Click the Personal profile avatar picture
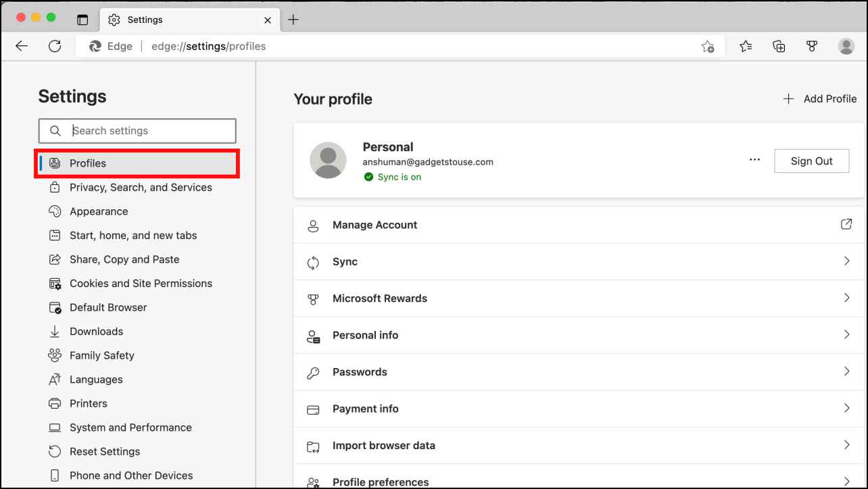This screenshot has height=489, width=868. coord(328,160)
